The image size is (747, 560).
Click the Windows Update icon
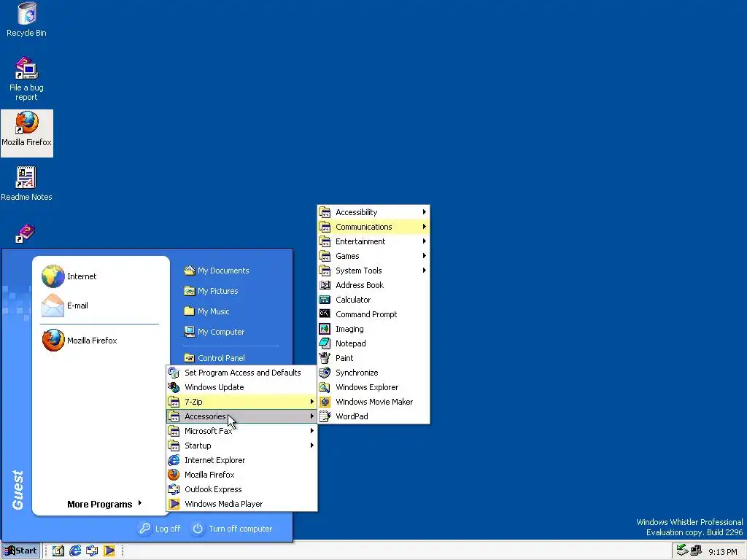click(x=174, y=387)
